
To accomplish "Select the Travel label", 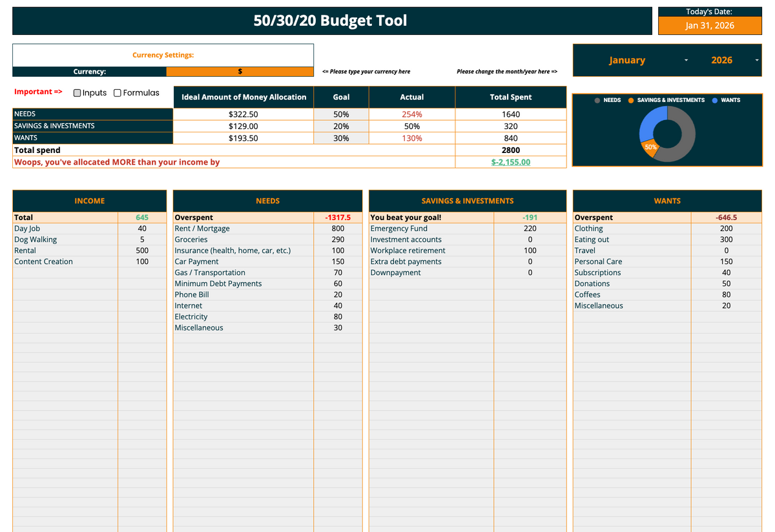I will point(585,251).
